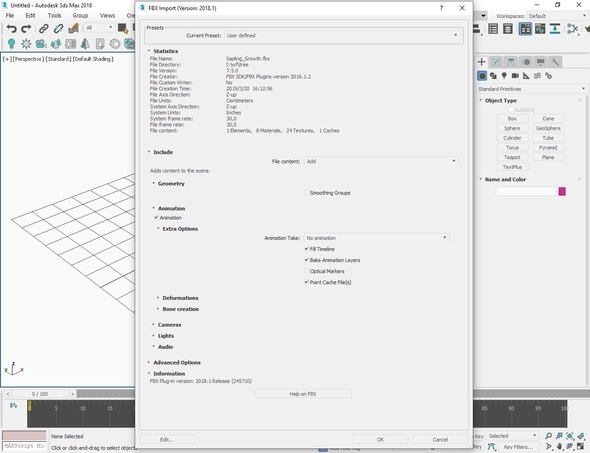
Task: Open the Animation Take dropdown
Action: click(x=377, y=238)
